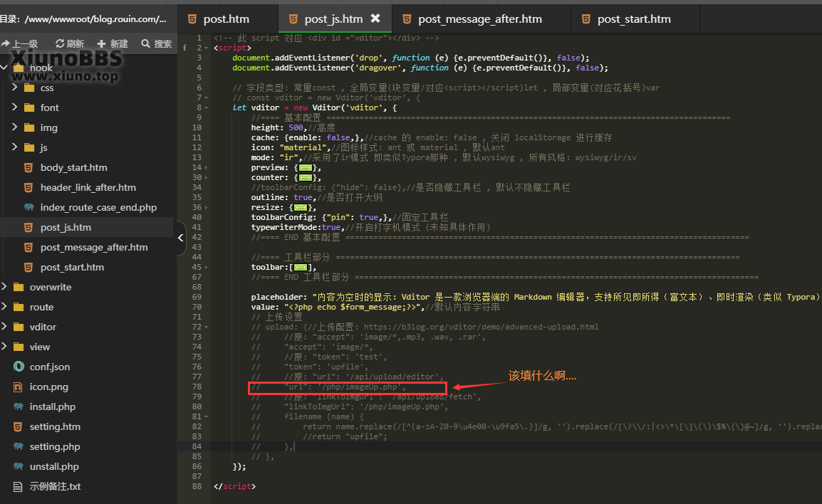Click HTML icon on post.htm tab
Image resolution: width=822 pixels, height=504 pixels.
point(192,19)
